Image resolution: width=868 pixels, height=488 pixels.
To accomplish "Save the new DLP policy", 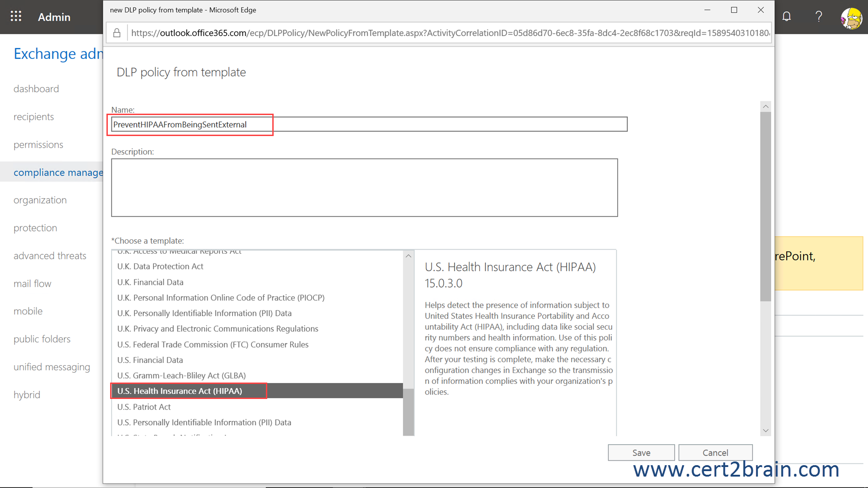I will [x=641, y=452].
